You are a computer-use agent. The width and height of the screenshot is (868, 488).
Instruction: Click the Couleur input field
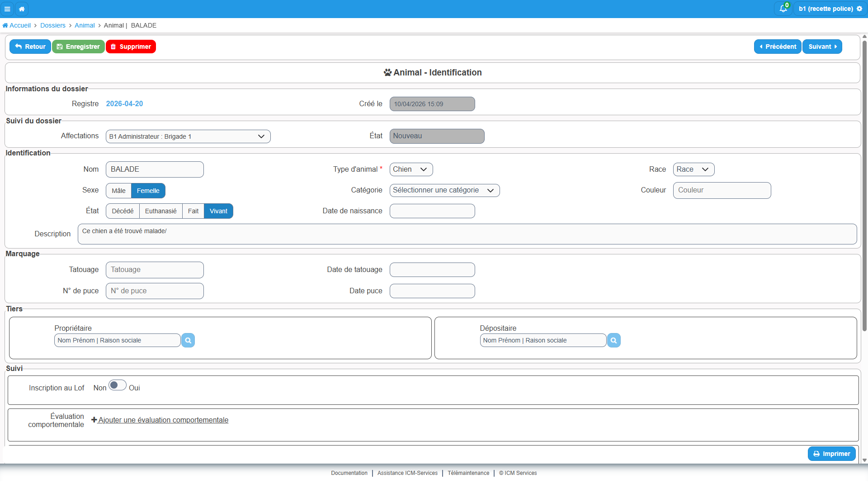click(x=722, y=190)
